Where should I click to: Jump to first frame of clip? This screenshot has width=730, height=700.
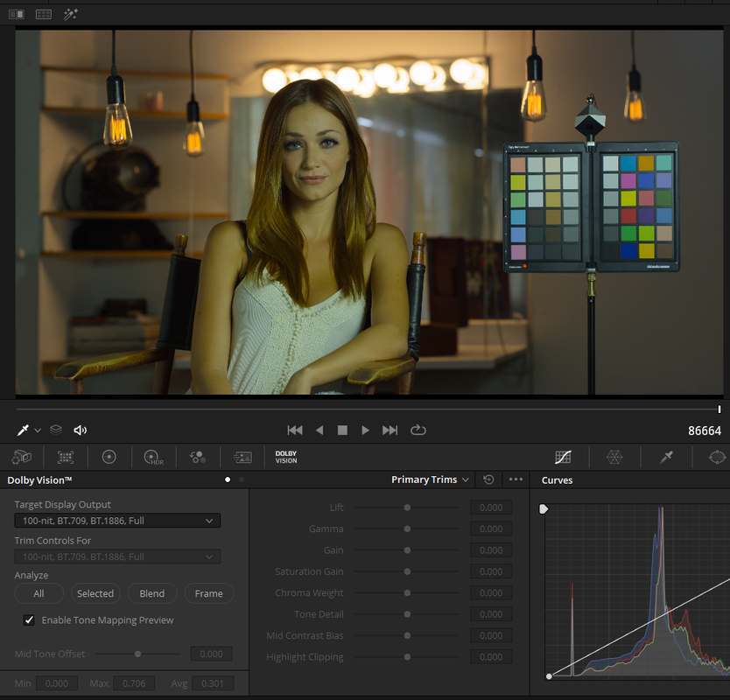(x=295, y=430)
